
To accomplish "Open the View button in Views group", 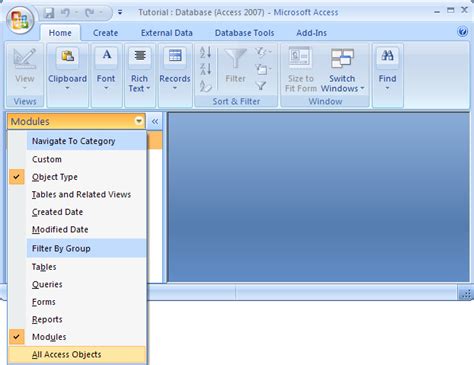I will click(x=25, y=69).
